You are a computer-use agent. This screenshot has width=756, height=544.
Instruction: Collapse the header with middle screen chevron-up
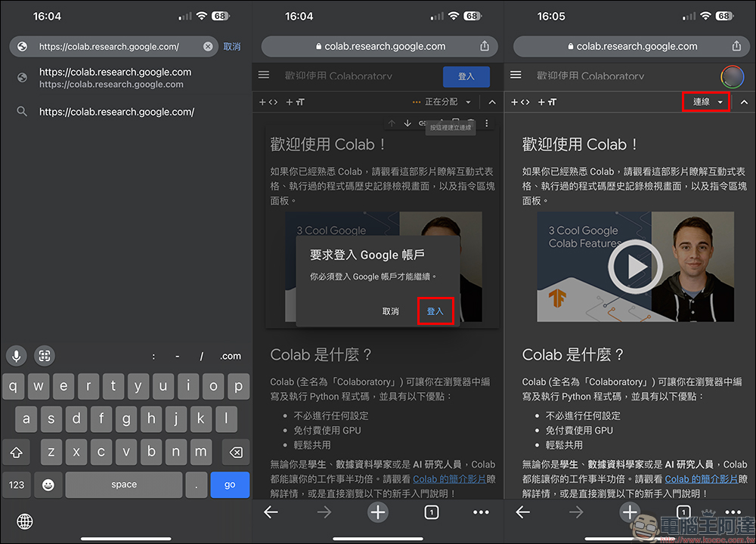492,102
